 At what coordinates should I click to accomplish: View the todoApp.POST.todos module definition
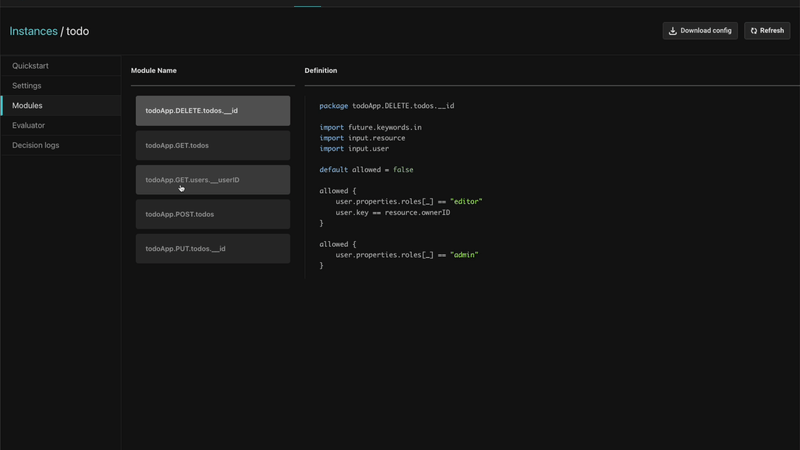(x=212, y=214)
